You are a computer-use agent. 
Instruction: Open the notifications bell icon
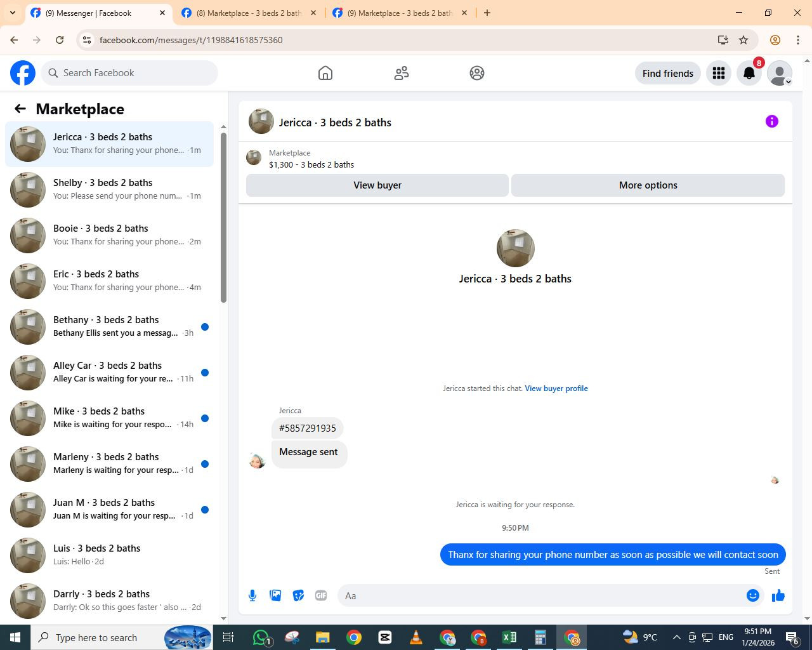click(x=749, y=73)
